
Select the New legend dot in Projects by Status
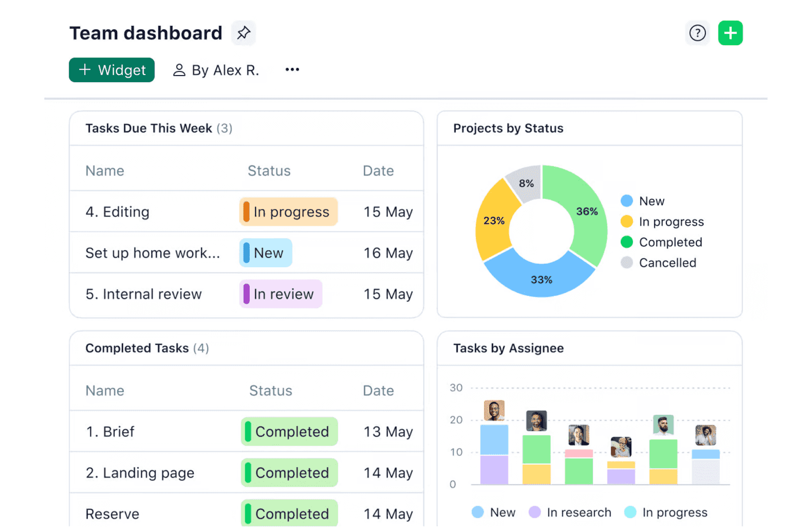pyautogui.click(x=626, y=200)
